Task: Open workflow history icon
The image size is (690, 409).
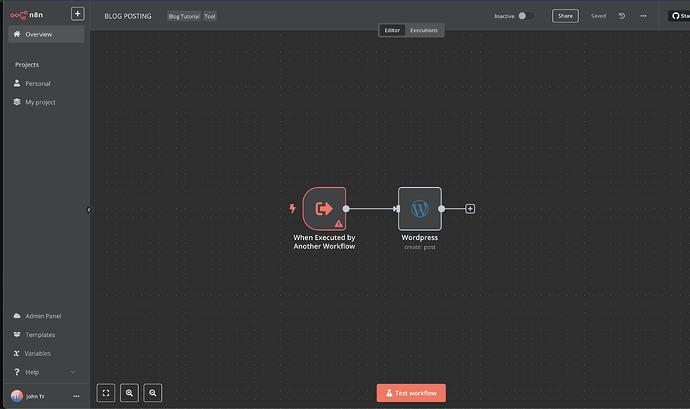Action: pos(622,16)
